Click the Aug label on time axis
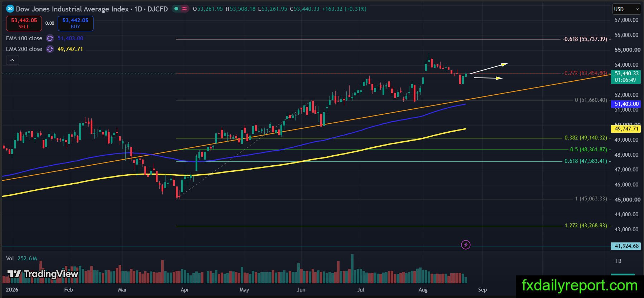This screenshot has width=644, height=298. tap(423, 290)
